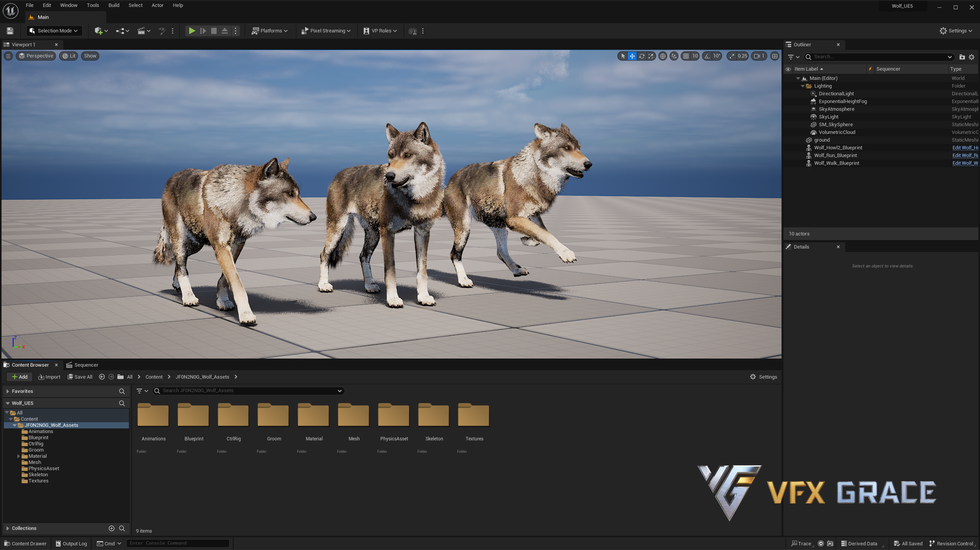Open quick add content icon dropdown
This screenshot has width=980, height=550.
(x=101, y=31)
